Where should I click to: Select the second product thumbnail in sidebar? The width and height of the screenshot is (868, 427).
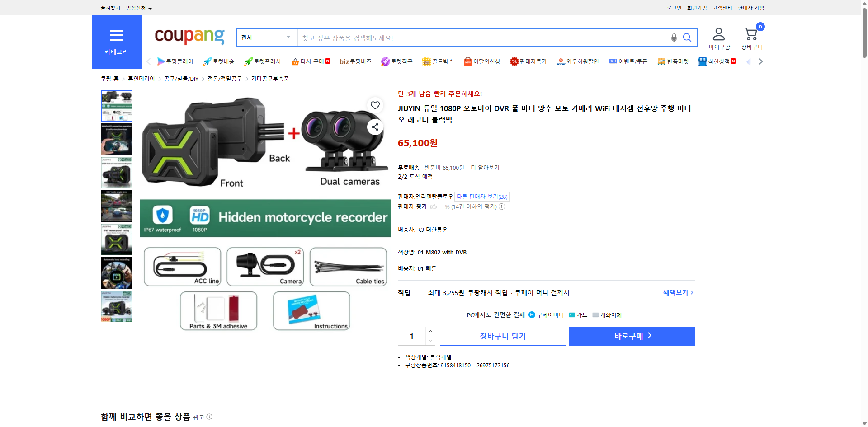coord(116,139)
